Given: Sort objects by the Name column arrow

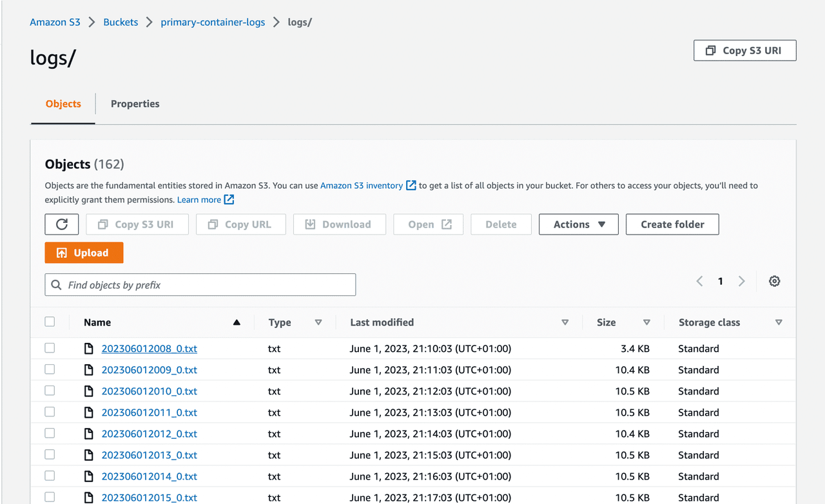Looking at the screenshot, I should point(237,322).
